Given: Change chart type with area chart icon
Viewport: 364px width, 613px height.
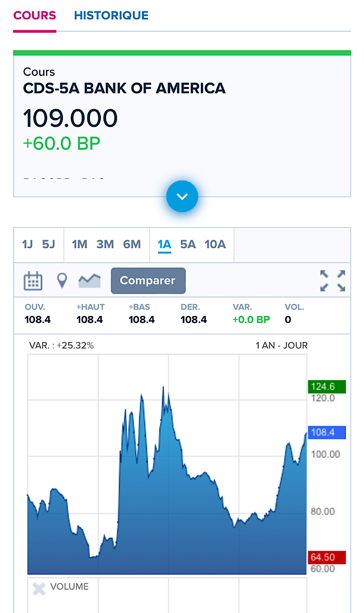Looking at the screenshot, I should click(x=89, y=281).
